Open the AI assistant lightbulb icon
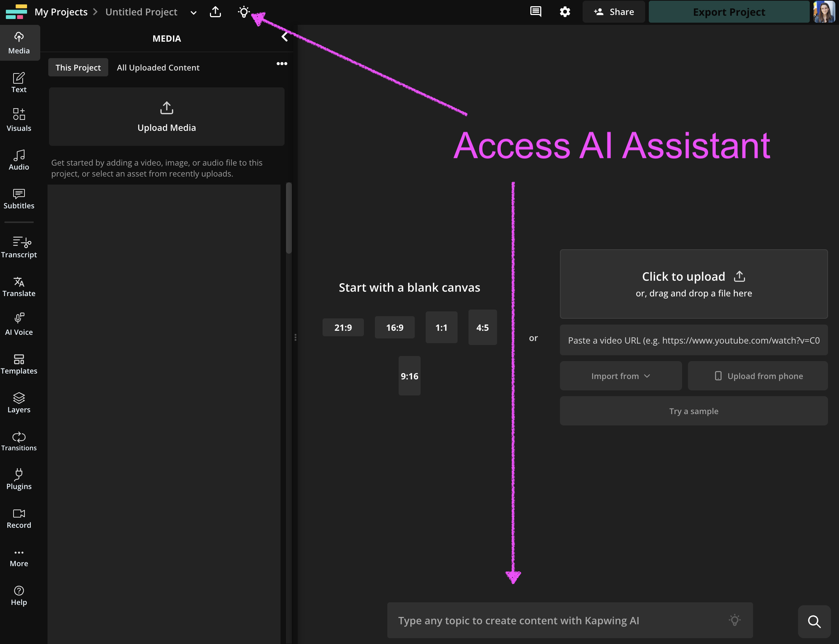Viewport: 839px width, 644px height. pyautogui.click(x=244, y=12)
